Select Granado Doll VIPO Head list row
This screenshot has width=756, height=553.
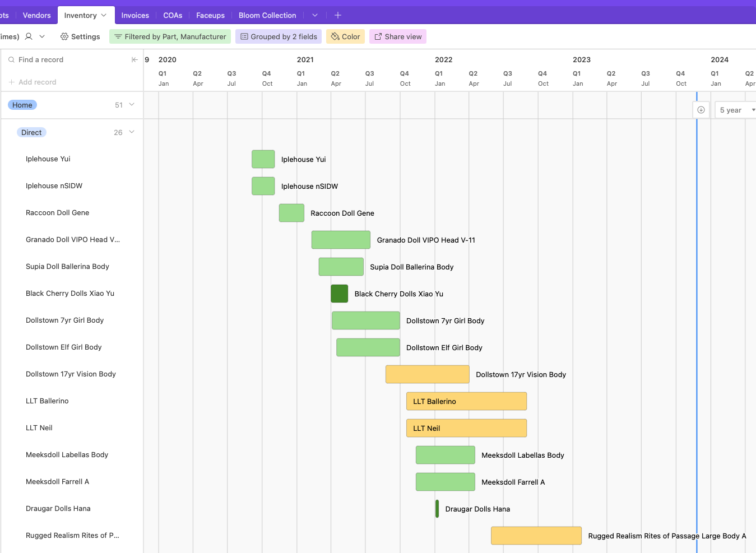pyautogui.click(x=72, y=240)
